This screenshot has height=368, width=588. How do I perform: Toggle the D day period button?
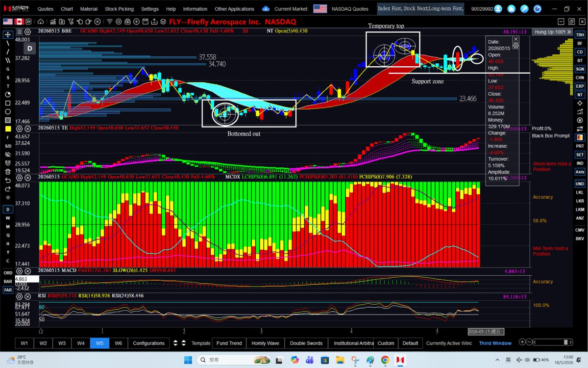pos(8,210)
